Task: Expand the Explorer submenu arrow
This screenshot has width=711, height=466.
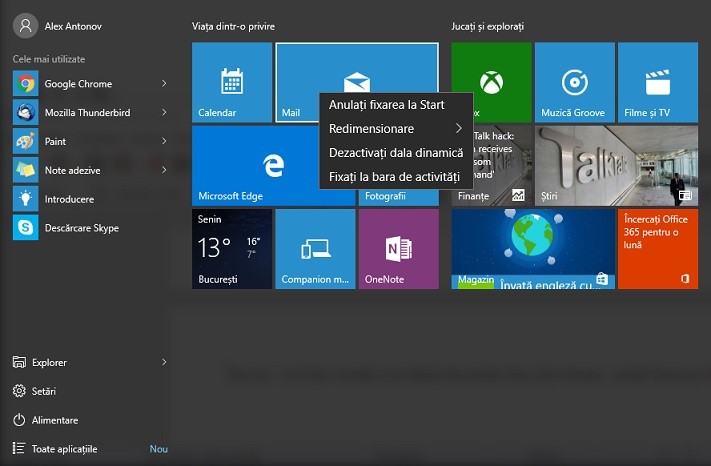Action: pyautogui.click(x=164, y=362)
